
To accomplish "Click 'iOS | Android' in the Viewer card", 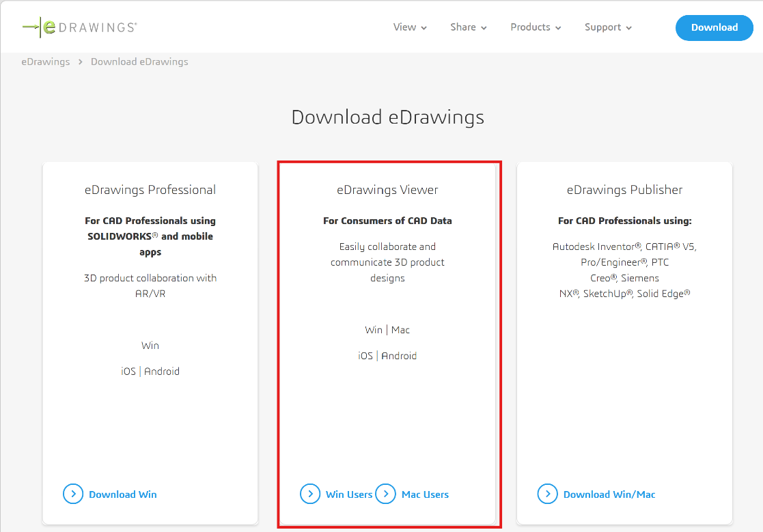I will (x=387, y=356).
